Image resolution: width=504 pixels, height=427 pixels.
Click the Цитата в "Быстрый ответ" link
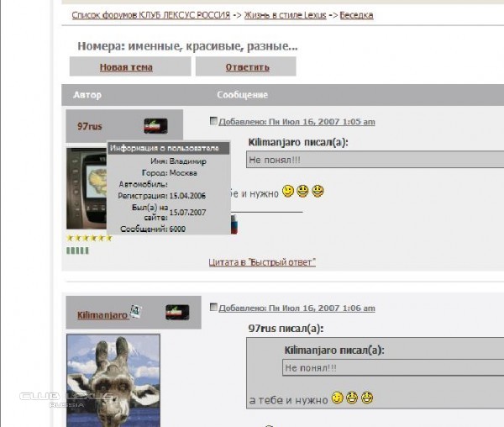coord(262,262)
